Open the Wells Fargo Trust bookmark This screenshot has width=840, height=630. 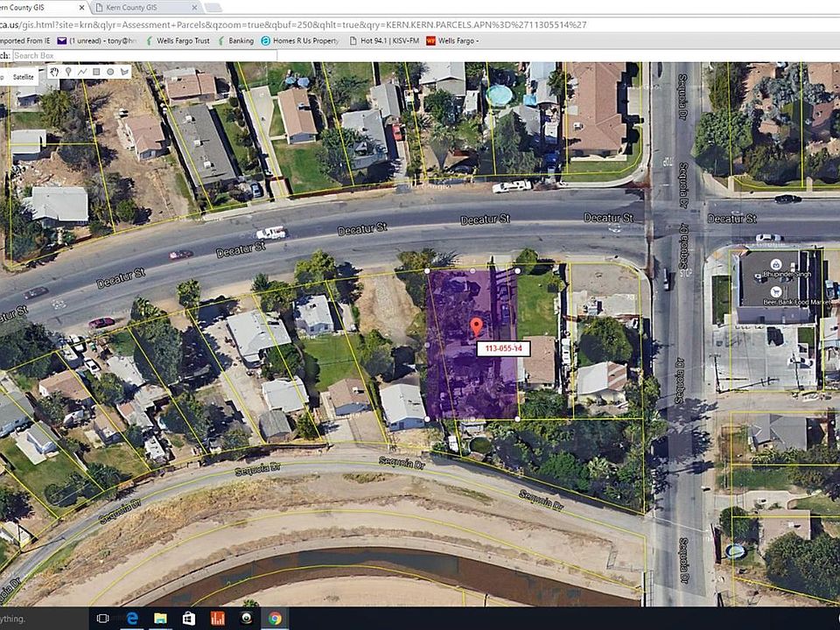tap(178, 41)
